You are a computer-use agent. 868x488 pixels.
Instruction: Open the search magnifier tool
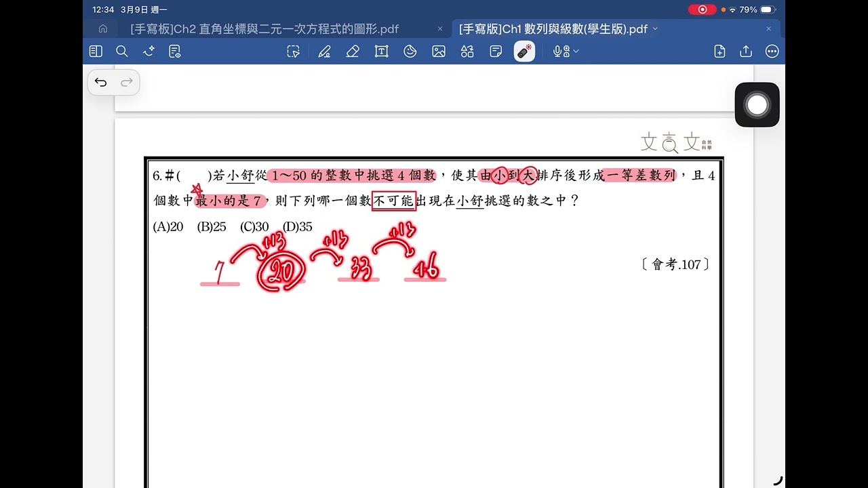pyautogui.click(x=122, y=52)
